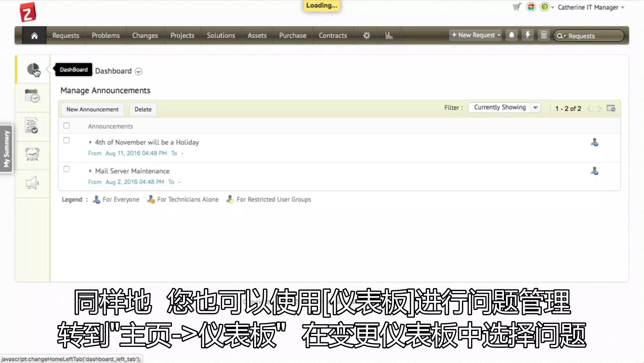Open Reminders via the alarm clock icon
The image size is (644, 363).
32,154
